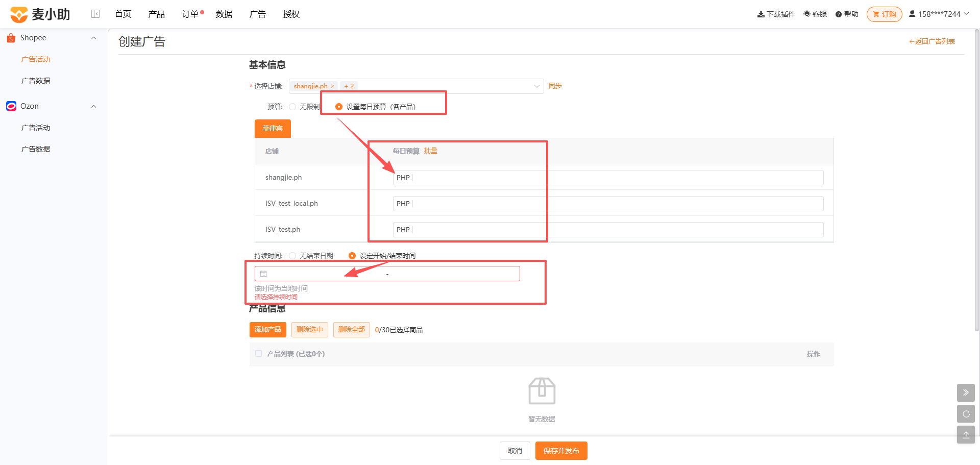Open Shopee 广告活动

click(x=36, y=59)
